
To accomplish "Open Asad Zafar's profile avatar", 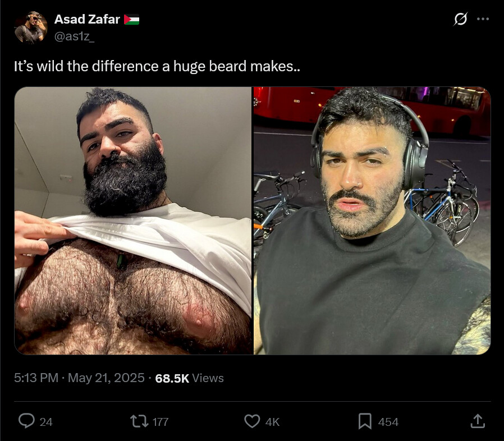I will [x=31, y=27].
